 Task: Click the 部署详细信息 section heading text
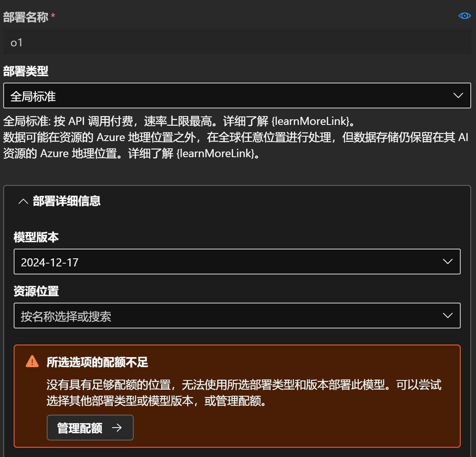pos(66,201)
